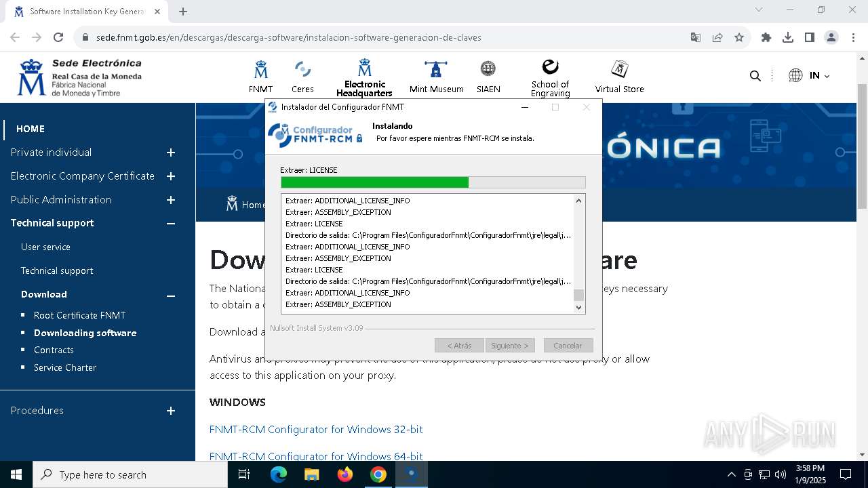Toggle Chrome side panel icon
The width and height of the screenshot is (868, 488).
click(810, 37)
